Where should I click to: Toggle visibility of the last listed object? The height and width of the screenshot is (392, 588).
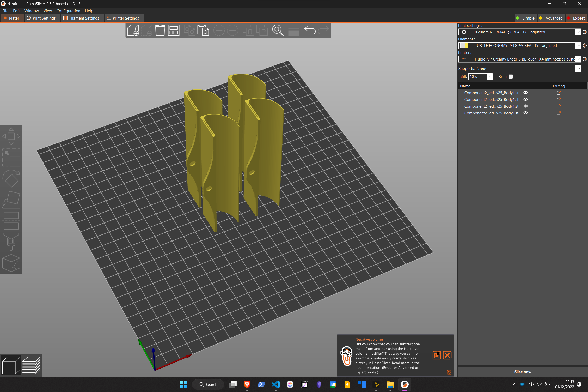(526, 113)
